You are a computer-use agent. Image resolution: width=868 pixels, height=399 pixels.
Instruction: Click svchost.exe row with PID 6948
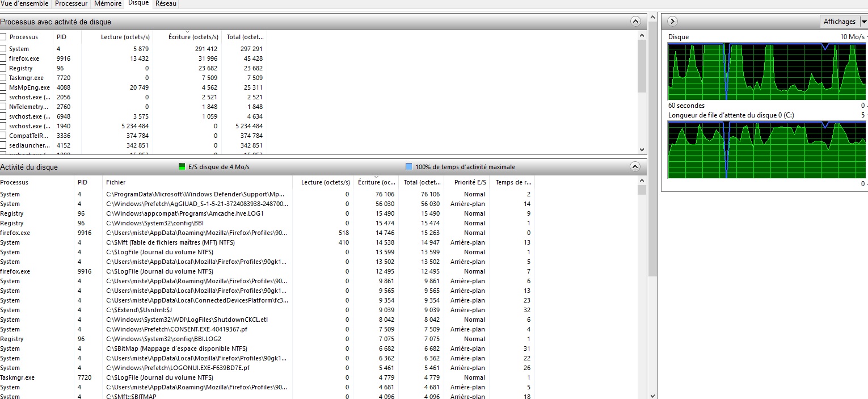[x=133, y=116]
